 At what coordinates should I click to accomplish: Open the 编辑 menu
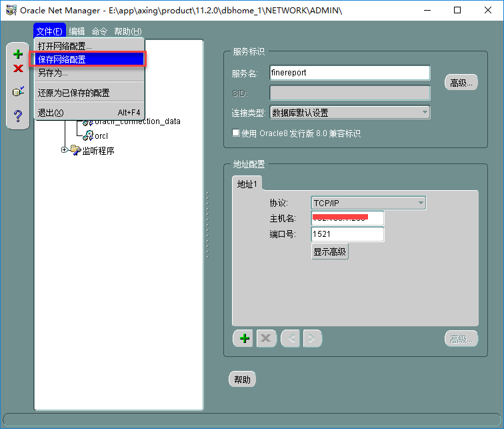77,31
